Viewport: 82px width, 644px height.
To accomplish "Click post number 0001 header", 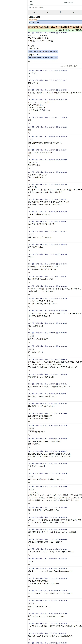I will click(x=47, y=33).
